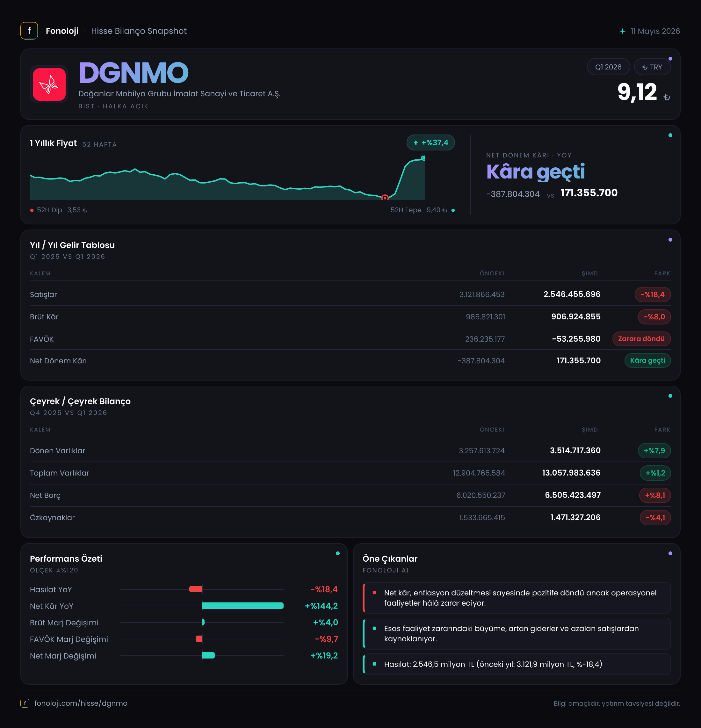Click the green Net Kâr YoY performance bar

[x=243, y=606]
